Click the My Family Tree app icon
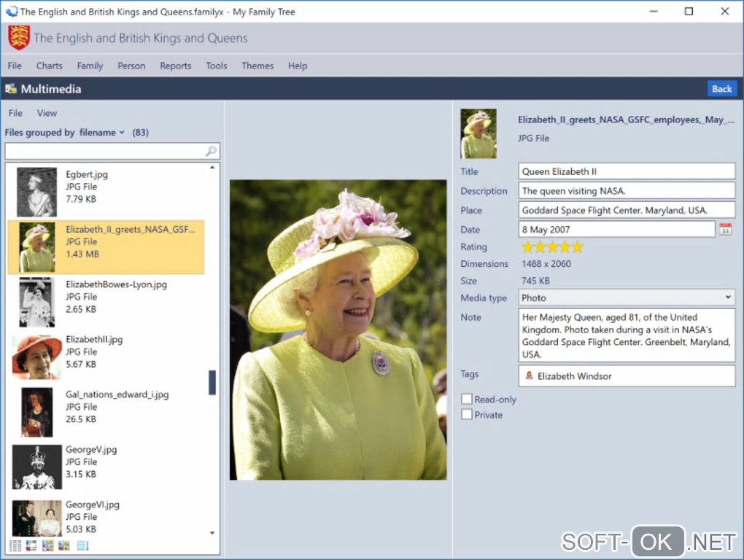744x560 pixels. (12, 12)
